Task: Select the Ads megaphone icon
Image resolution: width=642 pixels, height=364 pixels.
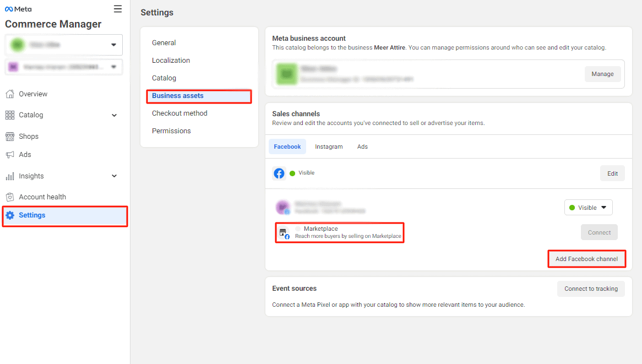Action: (x=11, y=154)
